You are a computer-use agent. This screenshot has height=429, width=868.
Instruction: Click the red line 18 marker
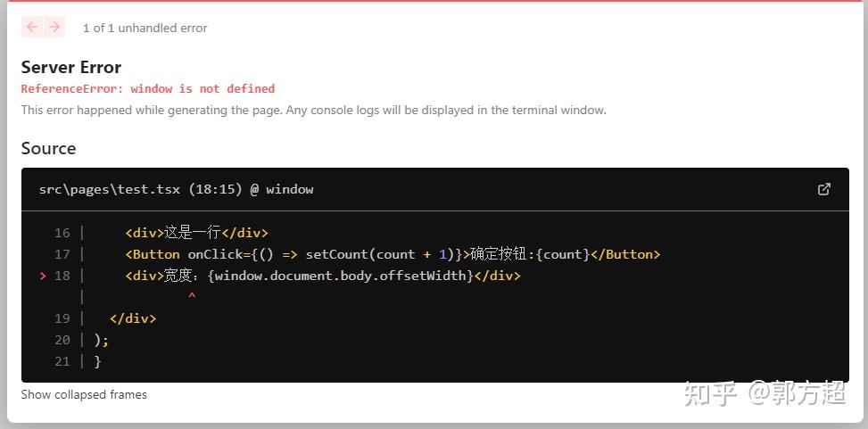click(43, 276)
